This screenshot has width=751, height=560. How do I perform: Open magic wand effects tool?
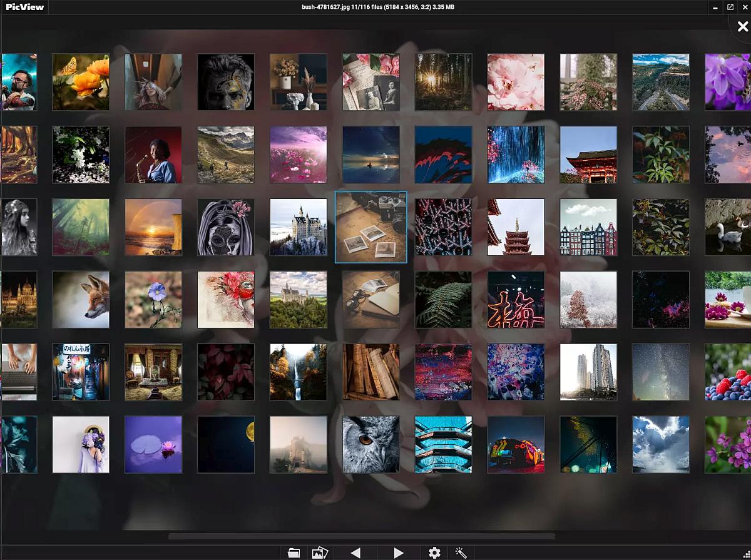pyautogui.click(x=461, y=552)
